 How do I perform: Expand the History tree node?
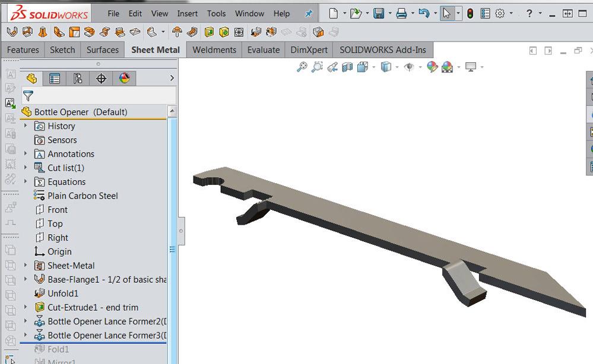click(x=26, y=126)
